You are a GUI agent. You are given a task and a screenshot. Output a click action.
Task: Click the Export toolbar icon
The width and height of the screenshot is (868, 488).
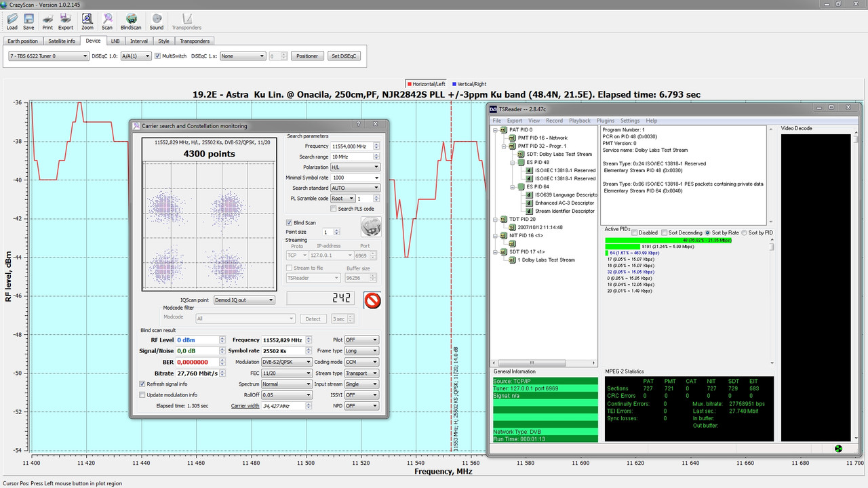tap(65, 20)
